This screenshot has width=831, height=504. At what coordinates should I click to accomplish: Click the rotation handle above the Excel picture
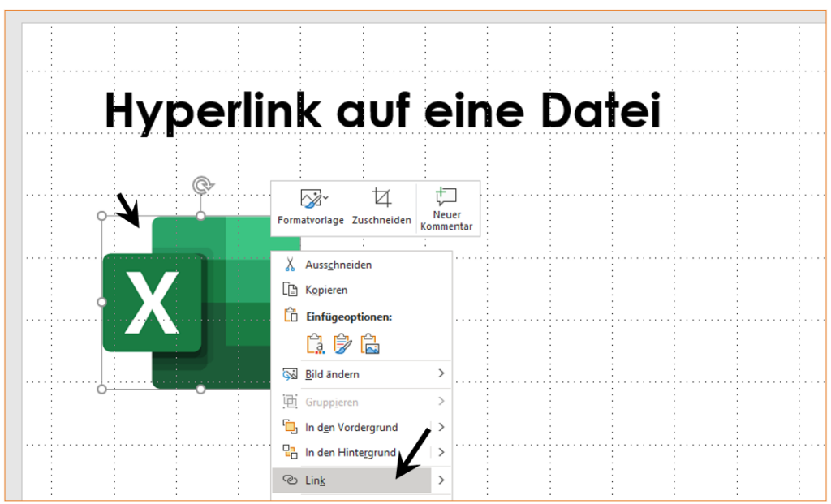pyautogui.click(x=201, y=186)
